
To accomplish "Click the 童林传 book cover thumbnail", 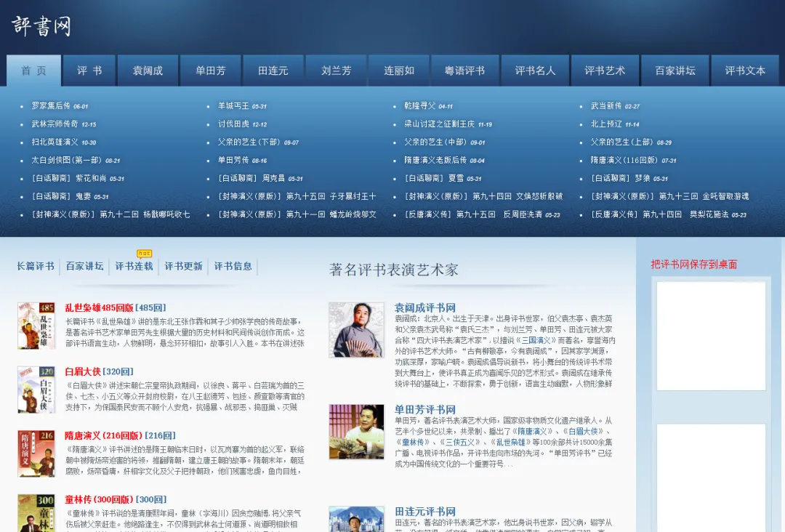I will (36, 513).
